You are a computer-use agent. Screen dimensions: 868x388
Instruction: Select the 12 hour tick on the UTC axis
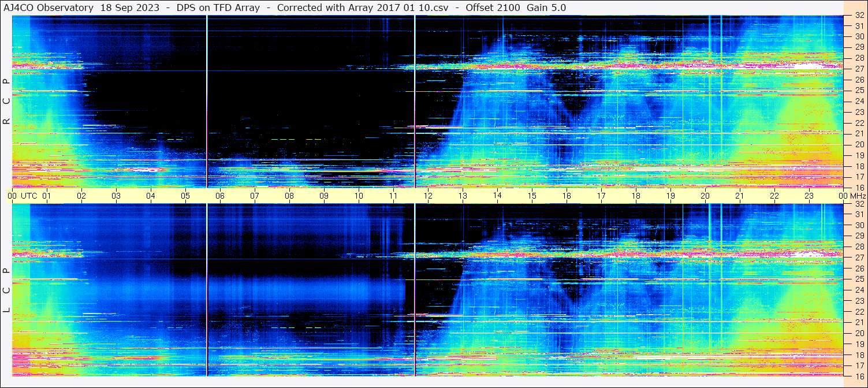[428, 196]
